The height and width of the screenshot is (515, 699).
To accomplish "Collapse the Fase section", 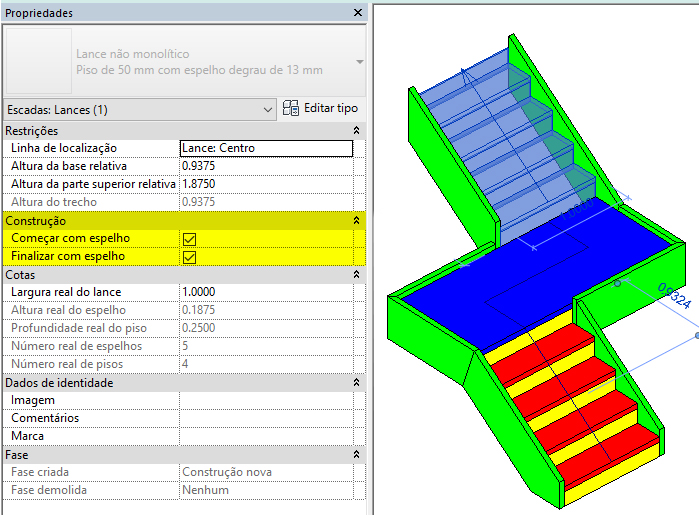I will [x=357, y=454].
